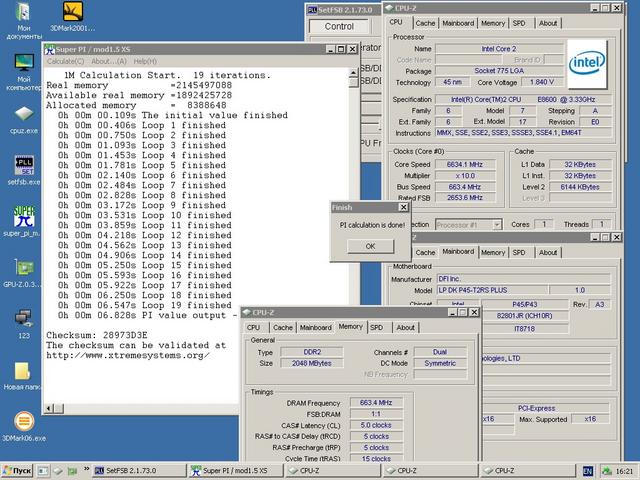The width and height of the screenshot is (640, 480).
Task: Click the memory Type DDR2 field
Action: [312, 352]
